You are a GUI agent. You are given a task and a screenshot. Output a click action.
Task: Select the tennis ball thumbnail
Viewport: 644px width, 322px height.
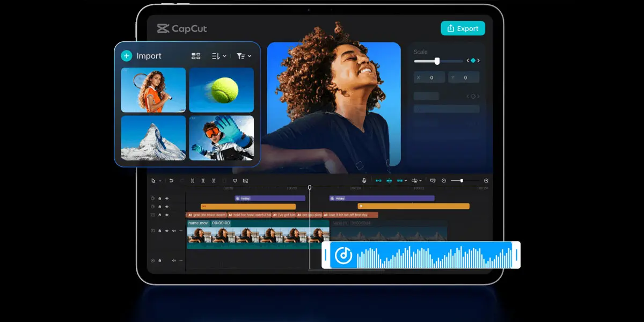[x=221, y=90]
